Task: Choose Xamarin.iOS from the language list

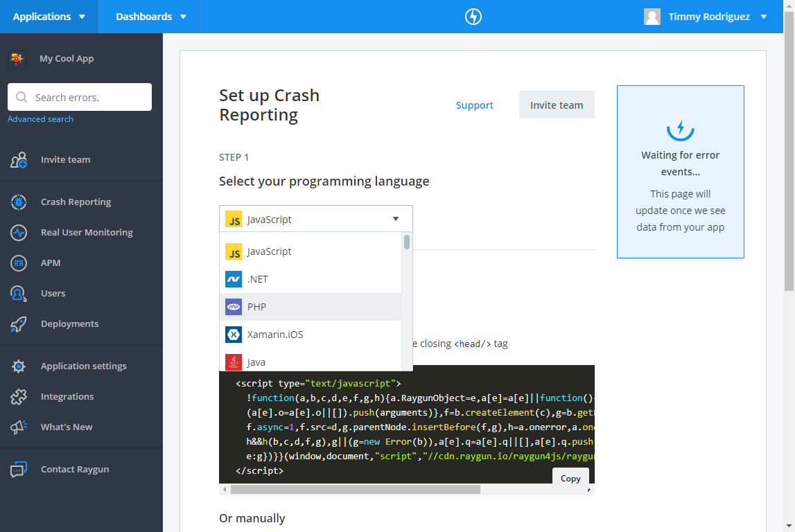Action: 311,335
